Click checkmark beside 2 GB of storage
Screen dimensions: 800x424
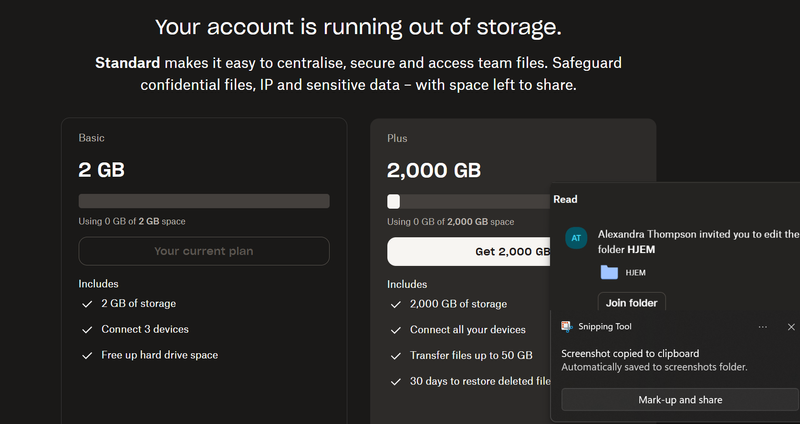click(x=87, y=303)
